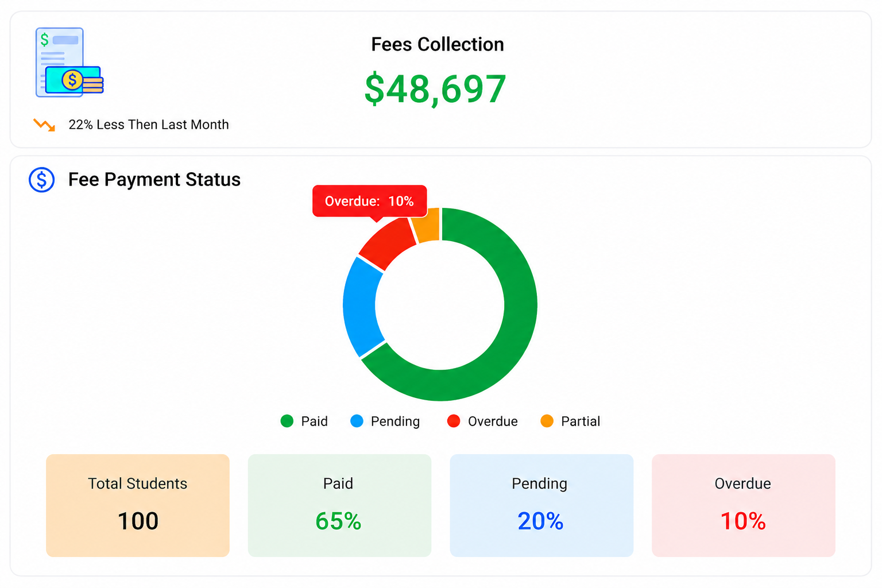The height and width of the screenshot is (588, 882).
Task: Click the 'Fees Collection' heading
Action: [x=438, y=44]
